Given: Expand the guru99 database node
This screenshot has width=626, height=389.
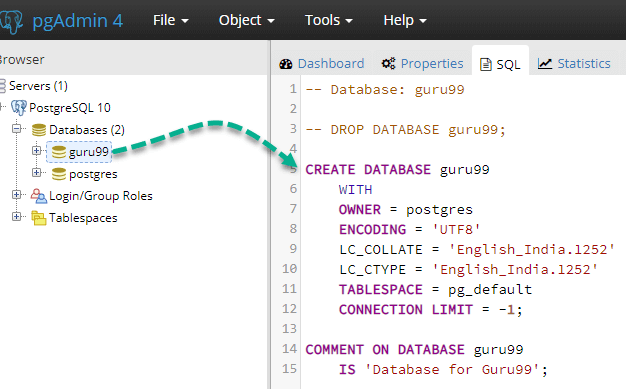Looking at the screenshot, I should click(x=36, y=151).
